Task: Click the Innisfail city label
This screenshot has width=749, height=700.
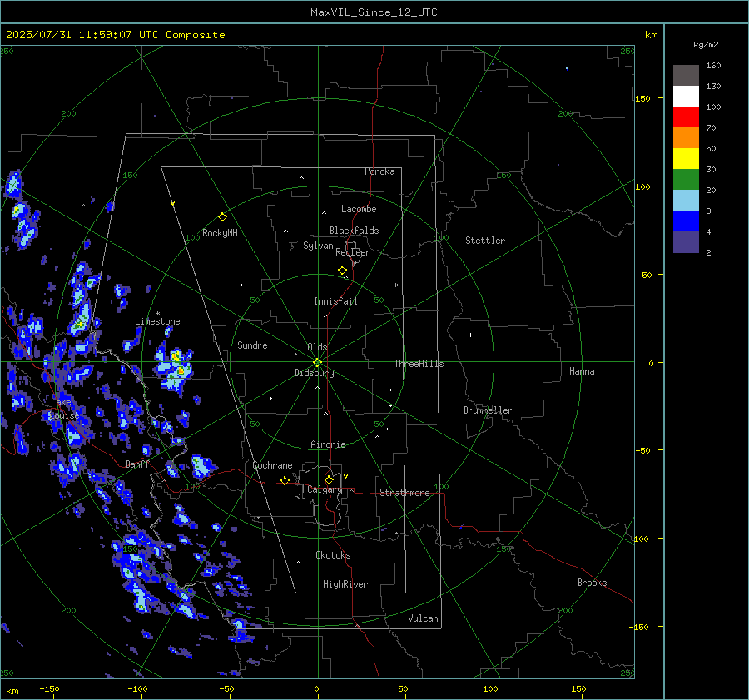Action: (x=335, y=301)
